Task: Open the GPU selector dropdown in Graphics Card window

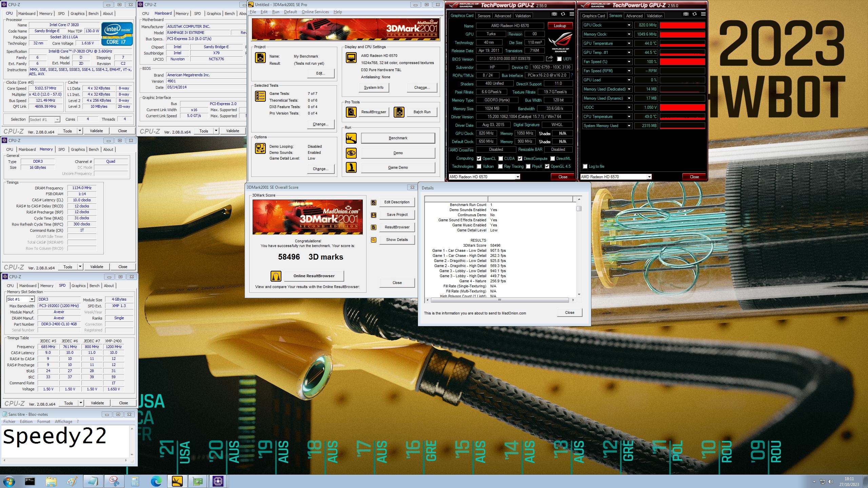Action: pos(517,177)
